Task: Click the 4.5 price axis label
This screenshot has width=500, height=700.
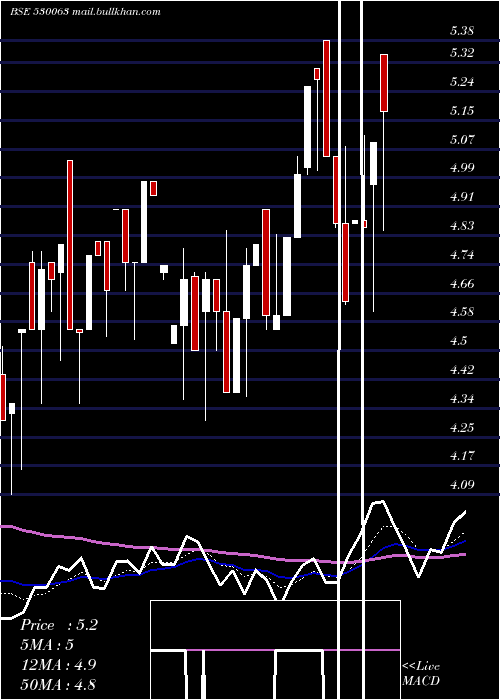Action: 458,341
